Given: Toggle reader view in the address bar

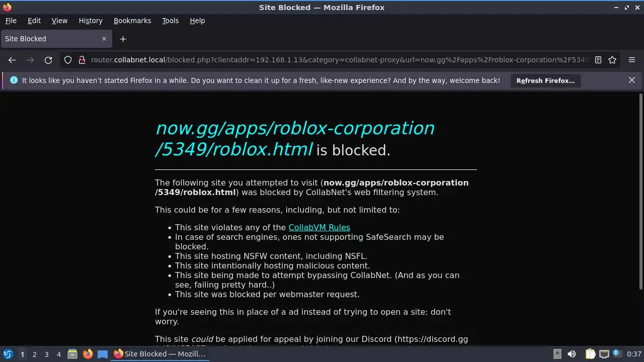Looking at the screenshot, I should [598, 60].
